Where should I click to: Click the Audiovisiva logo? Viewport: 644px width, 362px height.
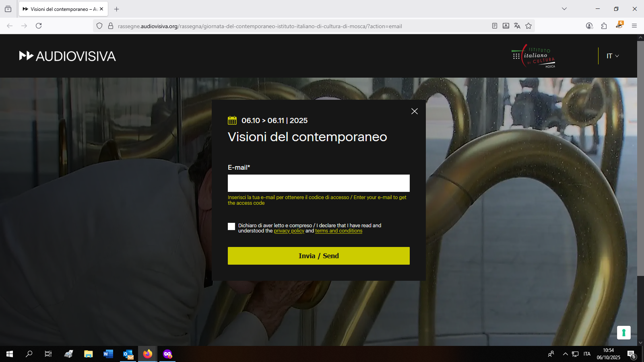[68, 56]
